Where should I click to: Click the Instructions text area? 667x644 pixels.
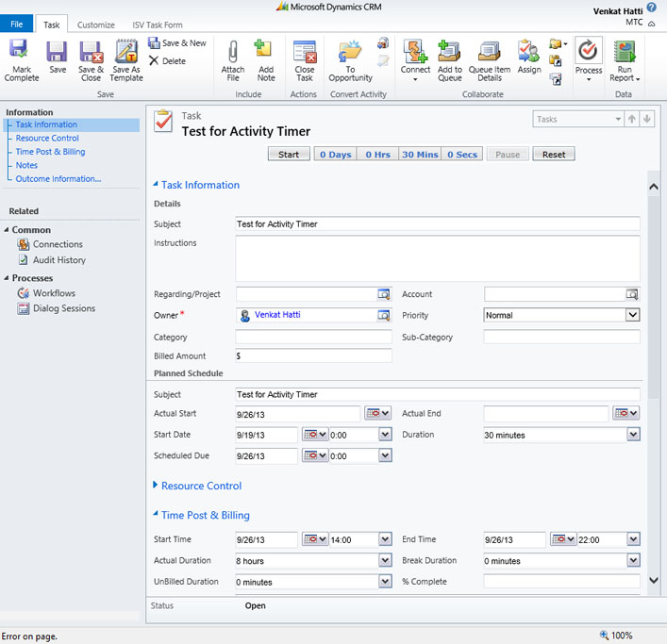click(x=437, y=258)
